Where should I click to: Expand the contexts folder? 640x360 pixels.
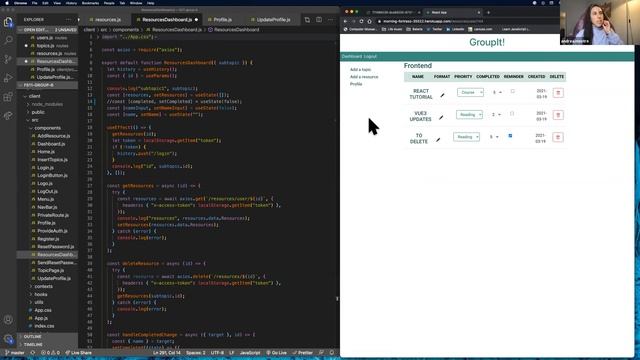47,287
